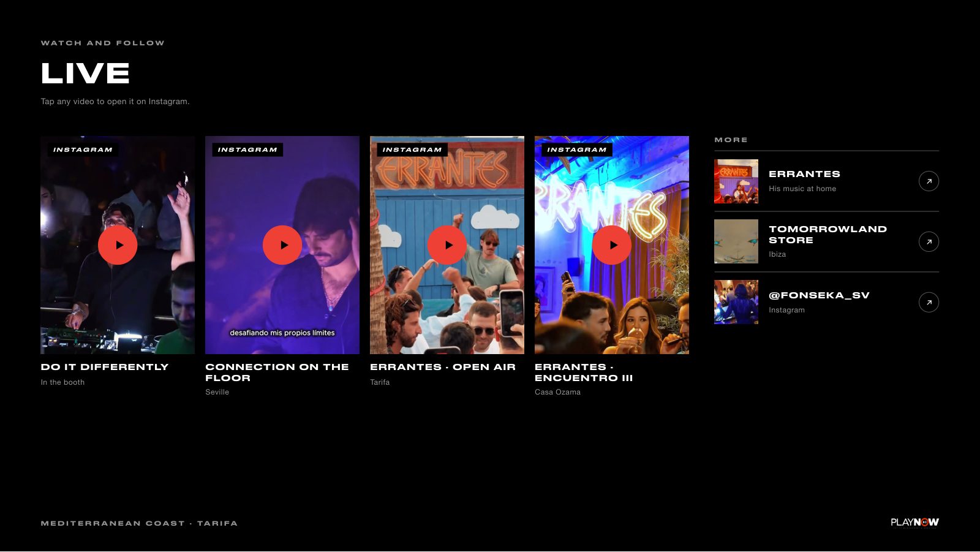Click the Tomorrowland Store link title
980x552 pixels.
coord(828,235)
